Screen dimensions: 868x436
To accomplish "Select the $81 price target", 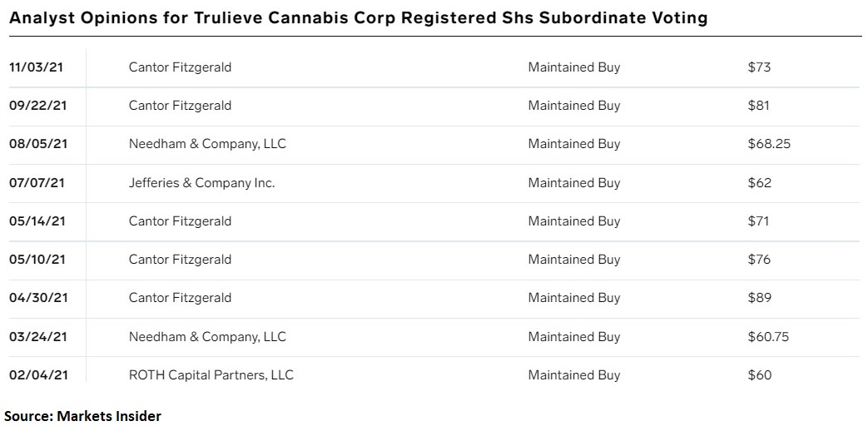I will pos(758,105).
